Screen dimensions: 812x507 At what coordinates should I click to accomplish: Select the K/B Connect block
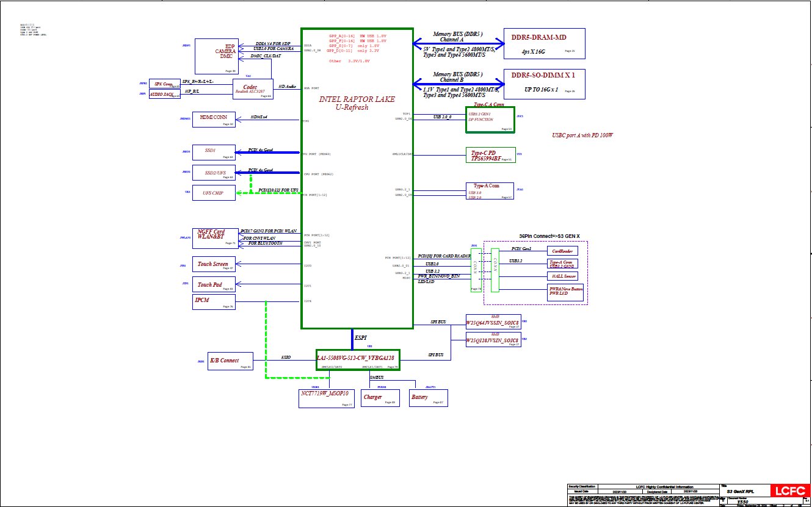pyautogui.click(x=230, y=361)
